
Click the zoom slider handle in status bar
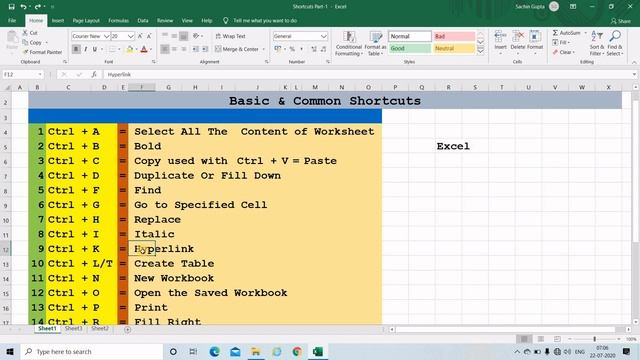[x=595, y=339]
